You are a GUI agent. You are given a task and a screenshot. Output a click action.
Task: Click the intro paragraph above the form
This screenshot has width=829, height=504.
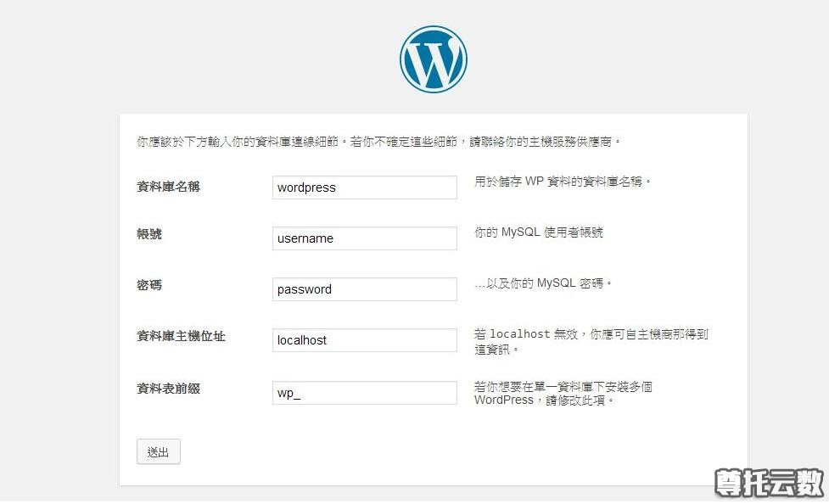[379, 142]
